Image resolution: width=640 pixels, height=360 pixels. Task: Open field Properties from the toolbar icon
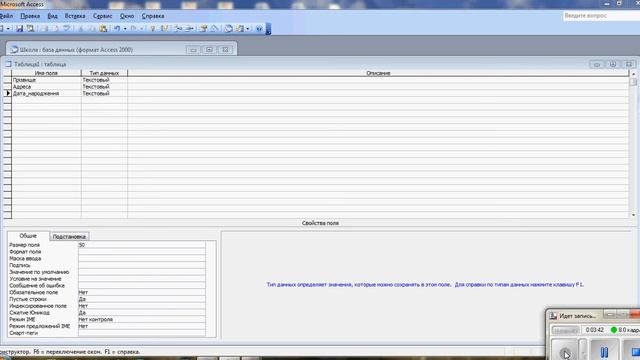[x=203, y=29]
